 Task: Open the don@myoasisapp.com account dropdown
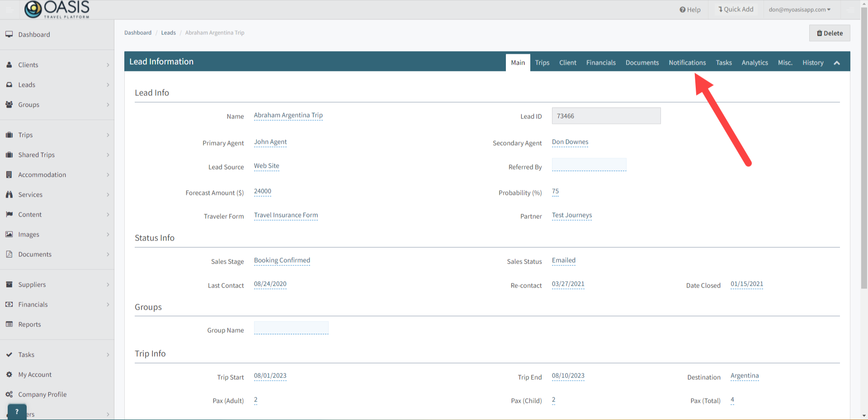[x=799, y=9]
